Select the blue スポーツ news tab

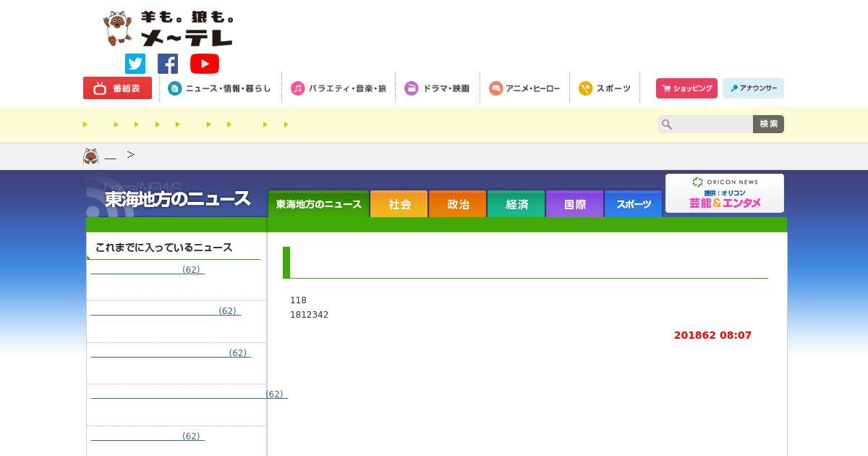click(x=633, y=204)
